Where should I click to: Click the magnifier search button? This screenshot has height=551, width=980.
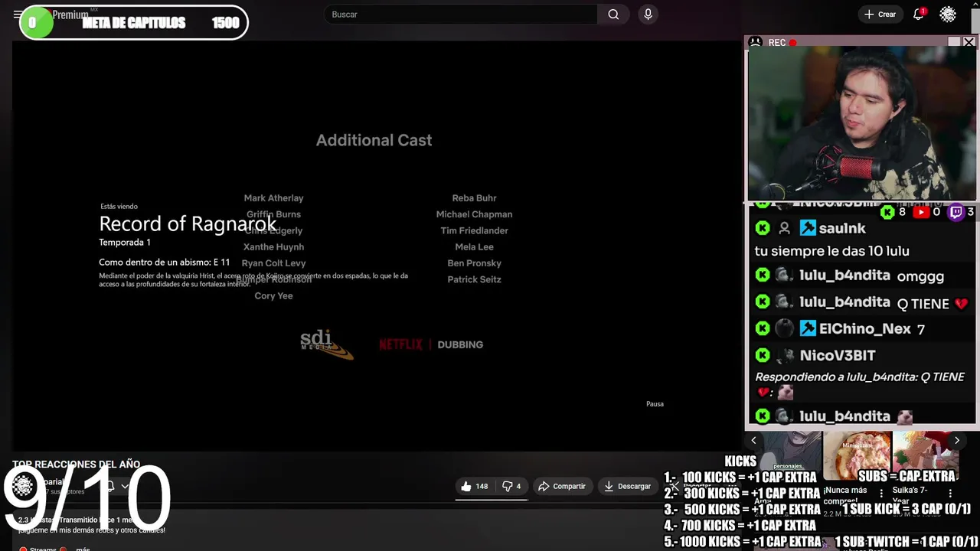613,15
